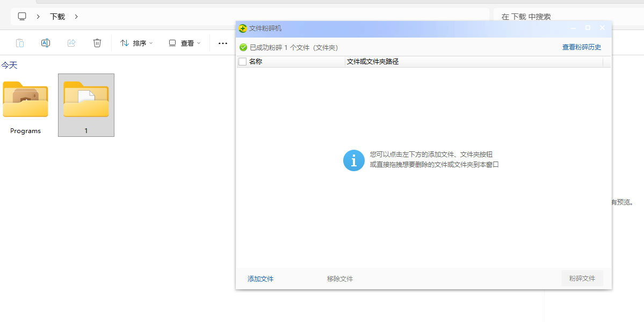Collapse the 今天 group header

pyautogui.click(x=9, y=65)
